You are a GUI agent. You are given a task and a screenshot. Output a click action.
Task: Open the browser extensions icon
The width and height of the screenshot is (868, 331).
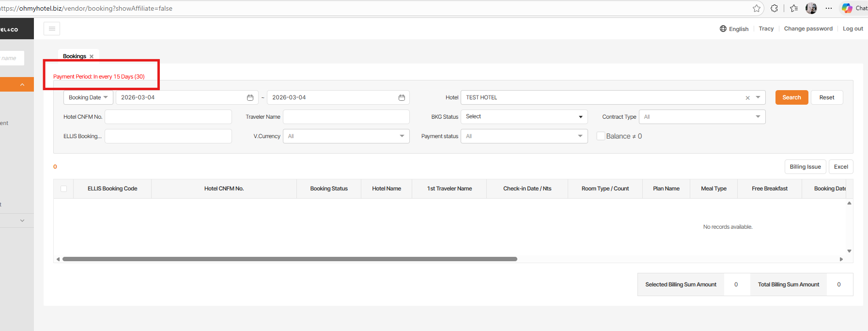(x=774, y=8)
